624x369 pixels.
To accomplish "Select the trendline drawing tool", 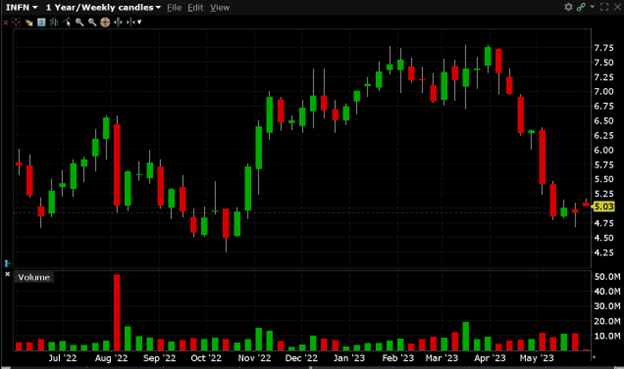I will [66, 22].
